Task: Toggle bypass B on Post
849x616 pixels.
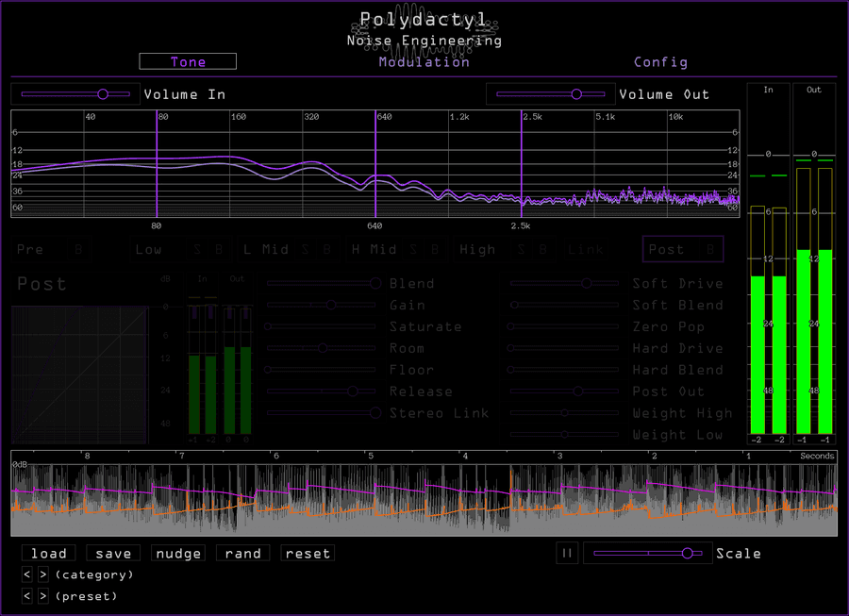Action: [x=709, y=250]
